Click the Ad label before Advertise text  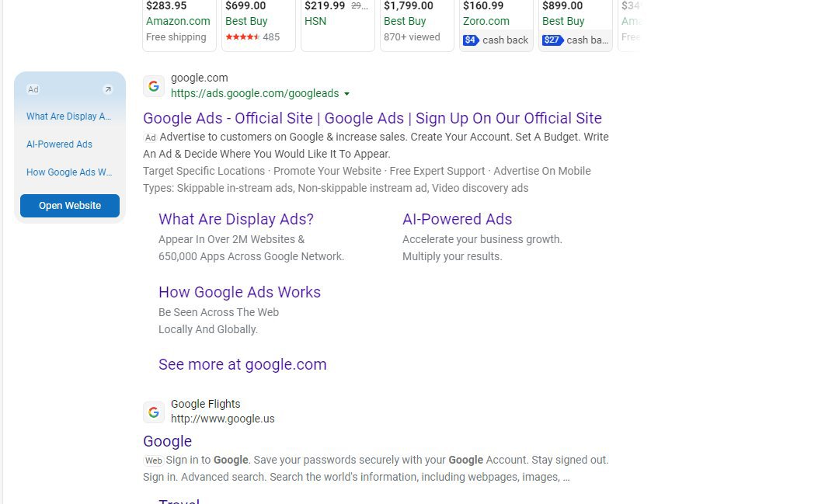coord(151,137)
